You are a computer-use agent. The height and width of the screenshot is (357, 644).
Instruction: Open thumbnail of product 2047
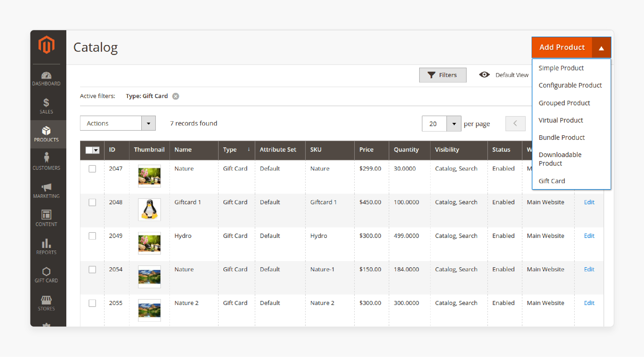point(149,176)
